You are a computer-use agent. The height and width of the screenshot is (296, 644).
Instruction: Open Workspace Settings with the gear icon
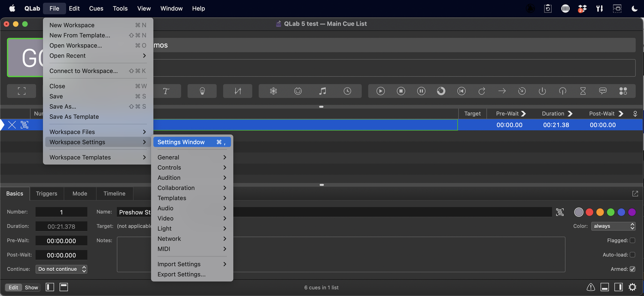tap(632, 287)
